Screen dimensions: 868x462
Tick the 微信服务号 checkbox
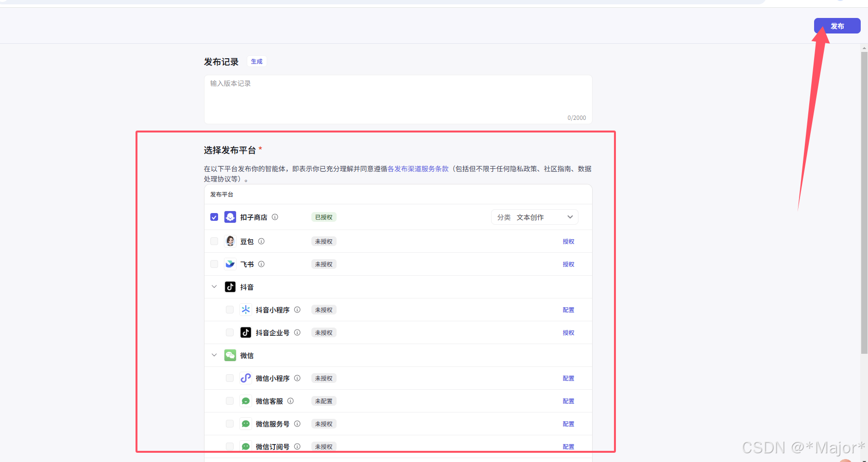pos(230,424)
